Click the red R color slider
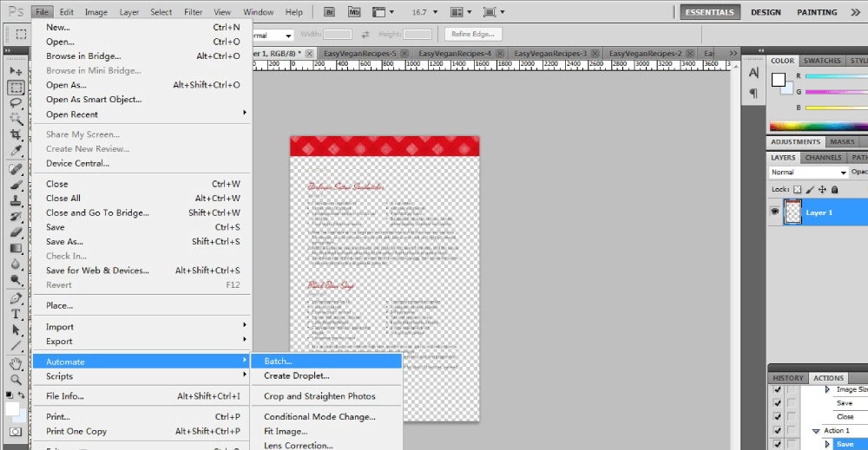 coord(833,76)
